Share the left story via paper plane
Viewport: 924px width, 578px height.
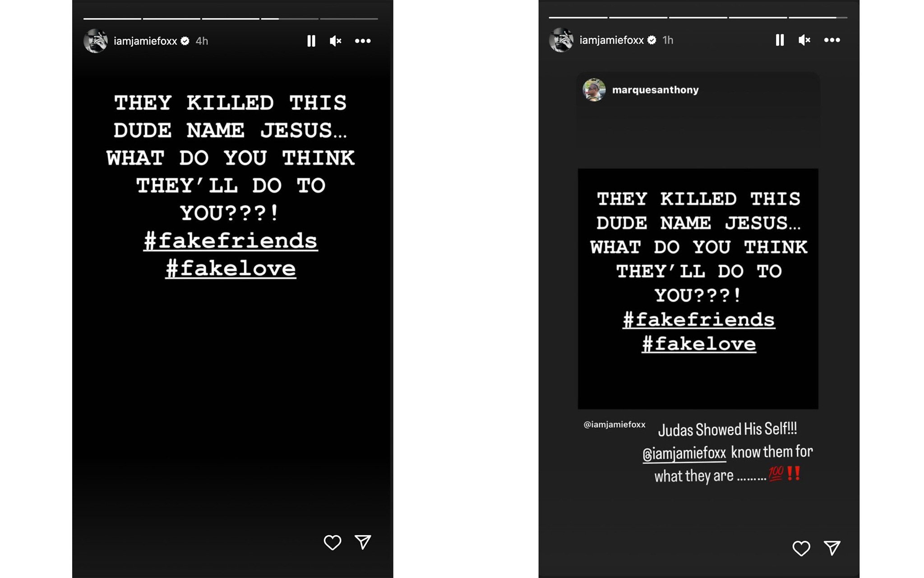363,542
